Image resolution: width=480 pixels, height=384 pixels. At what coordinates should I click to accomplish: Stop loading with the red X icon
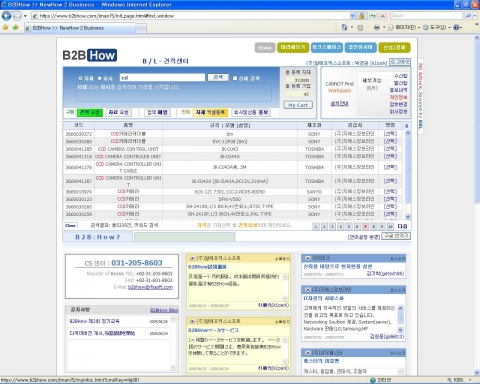pos(383,16)
